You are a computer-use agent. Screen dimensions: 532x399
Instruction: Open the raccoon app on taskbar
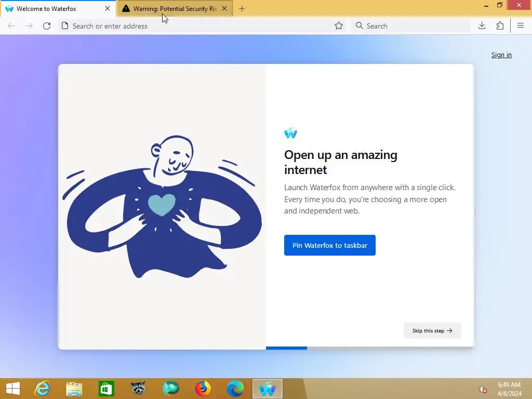point(138,389)
